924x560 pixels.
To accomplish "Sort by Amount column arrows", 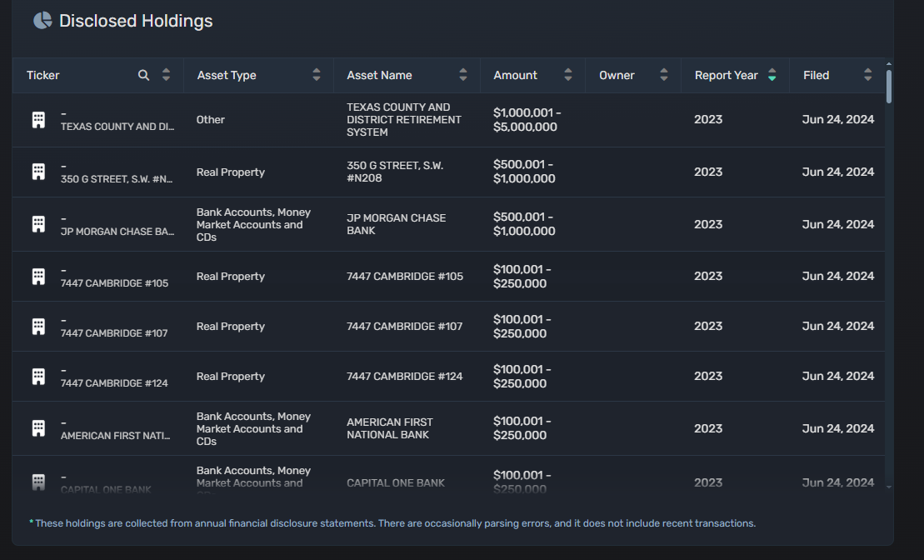I will pyautogui.click(x=568, y=75).
